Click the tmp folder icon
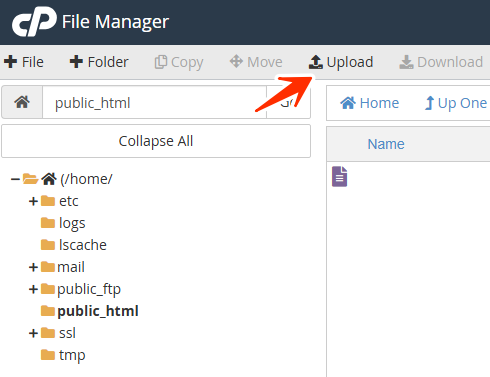This screenshot has width=490, height=377. click(x=48, y=355)
